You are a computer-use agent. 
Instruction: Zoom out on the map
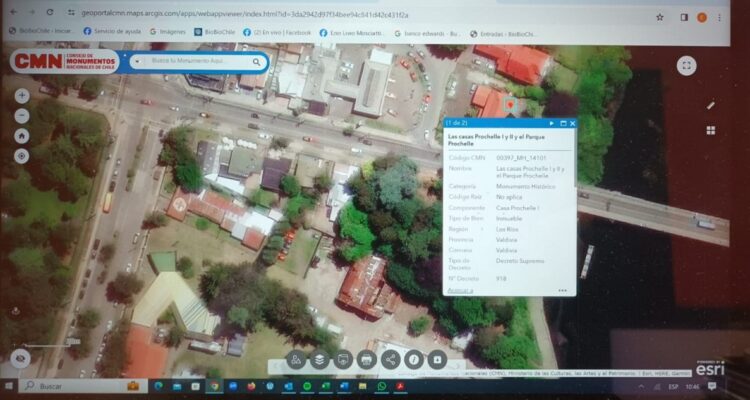pyautogui.click(x=22, y=115)
